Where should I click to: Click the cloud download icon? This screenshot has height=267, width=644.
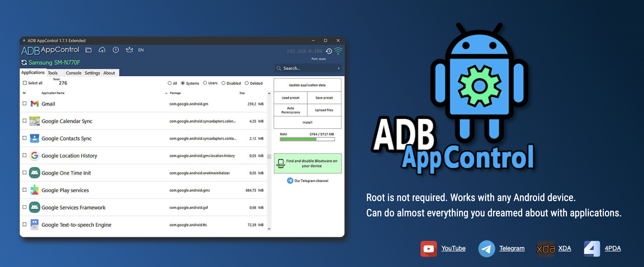102,50
